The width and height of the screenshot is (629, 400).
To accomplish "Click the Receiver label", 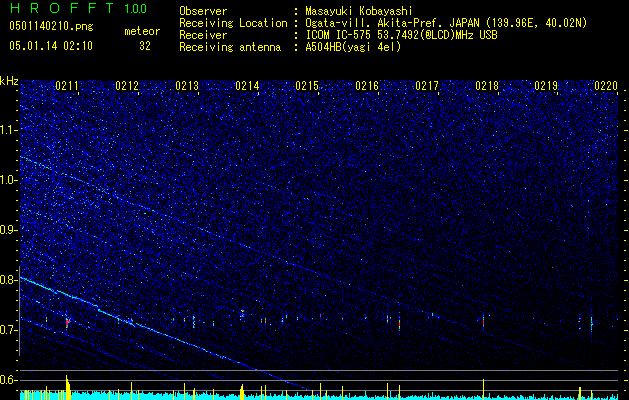I will coord(203,35).
